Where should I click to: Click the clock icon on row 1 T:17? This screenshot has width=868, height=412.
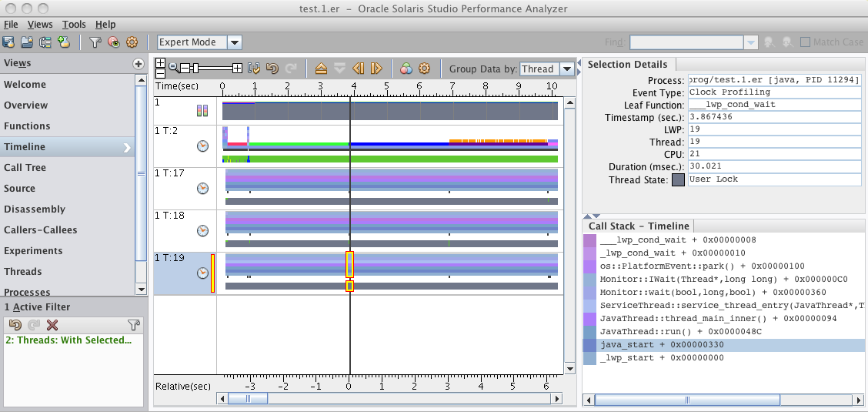coord(203,188)
